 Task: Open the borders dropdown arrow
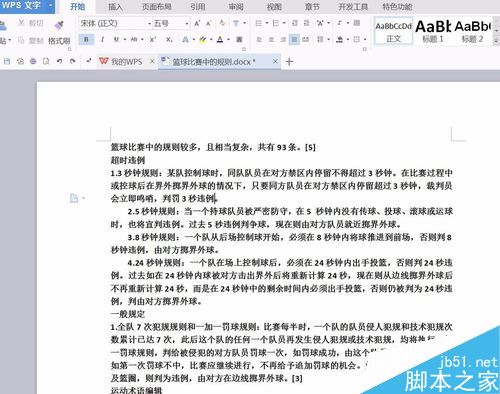pos(365,40)
